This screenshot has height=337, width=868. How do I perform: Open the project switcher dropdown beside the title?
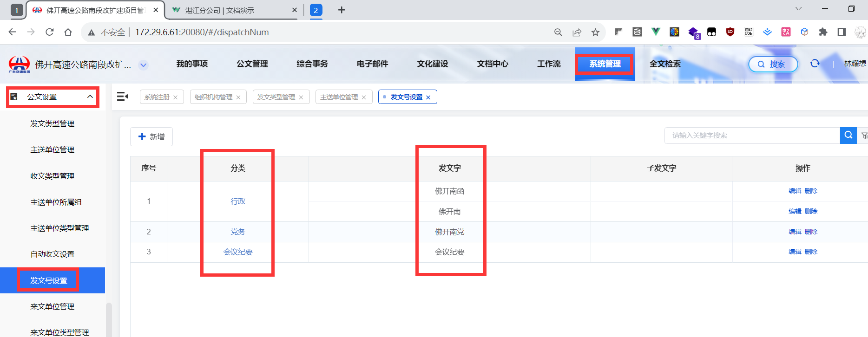coord(144,65)
